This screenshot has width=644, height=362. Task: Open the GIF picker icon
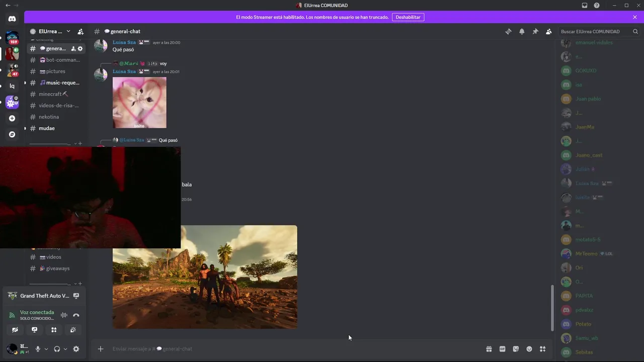click(502, 349)
